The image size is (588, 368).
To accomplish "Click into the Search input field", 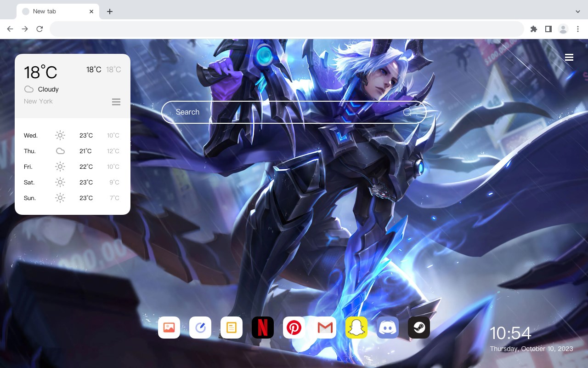I will click(294, 112).
